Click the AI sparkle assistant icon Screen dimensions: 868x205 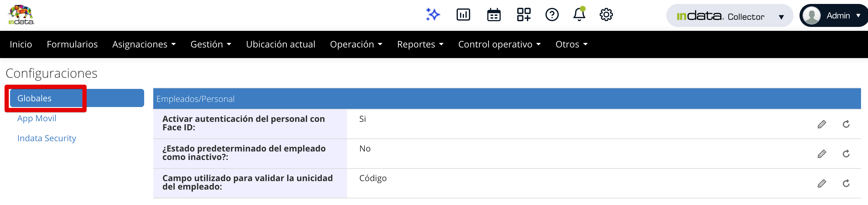(x=433, y=15)
